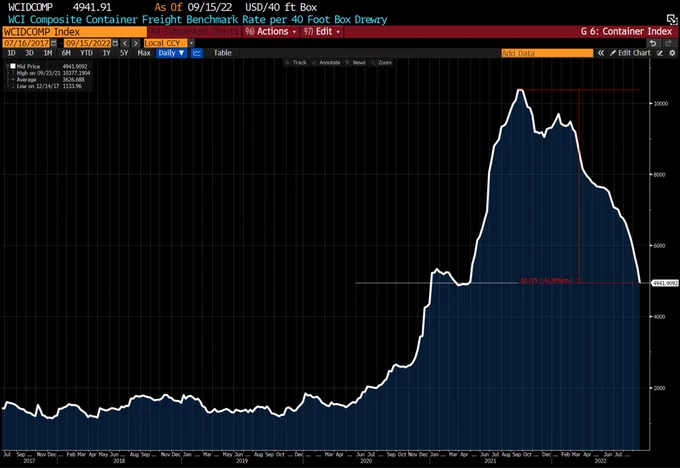Image resolution: width=680 pixels, height=468 pixels.
Task: Open chart settings gear icon
Action: tap(672, 53)
